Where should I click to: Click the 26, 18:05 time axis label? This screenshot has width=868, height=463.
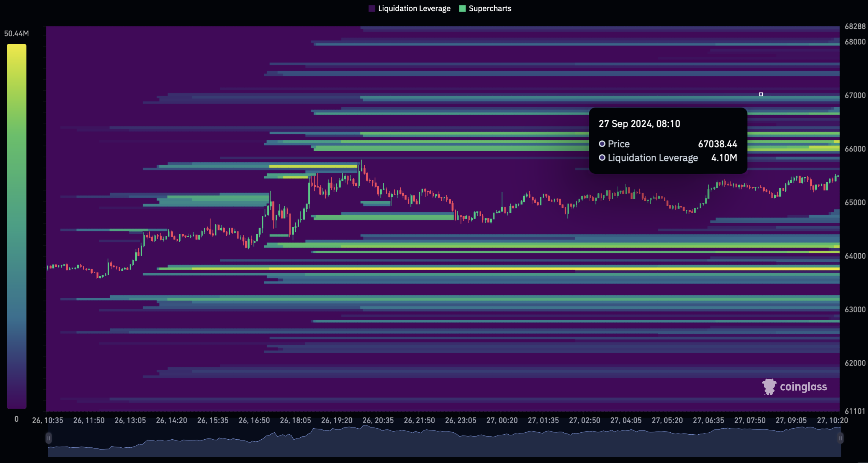pos(295,420)
